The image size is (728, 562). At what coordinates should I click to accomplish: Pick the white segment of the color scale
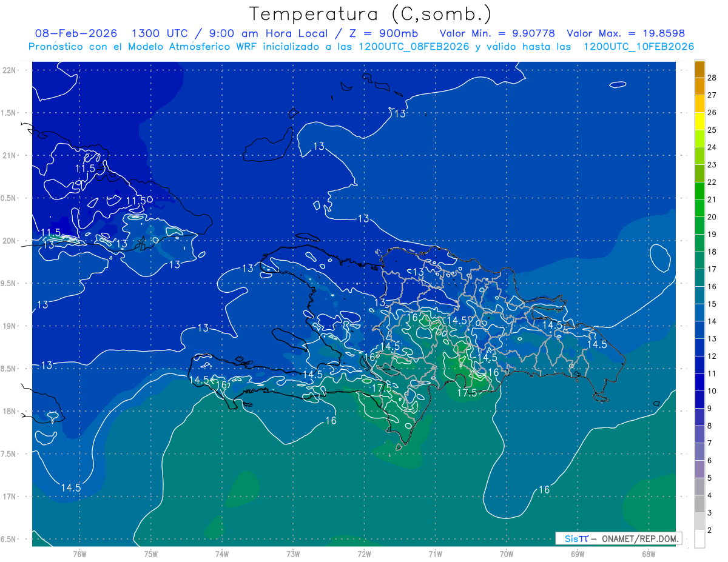click(x=699, y=539)
